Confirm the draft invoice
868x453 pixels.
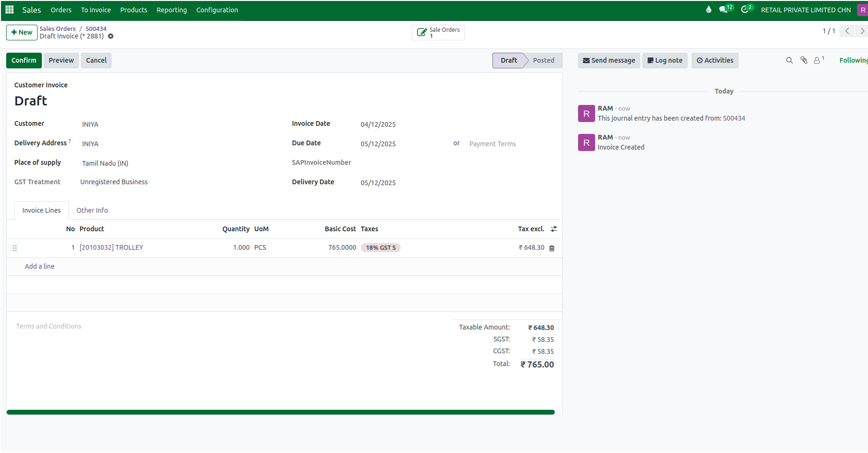(x=23, y=60)
